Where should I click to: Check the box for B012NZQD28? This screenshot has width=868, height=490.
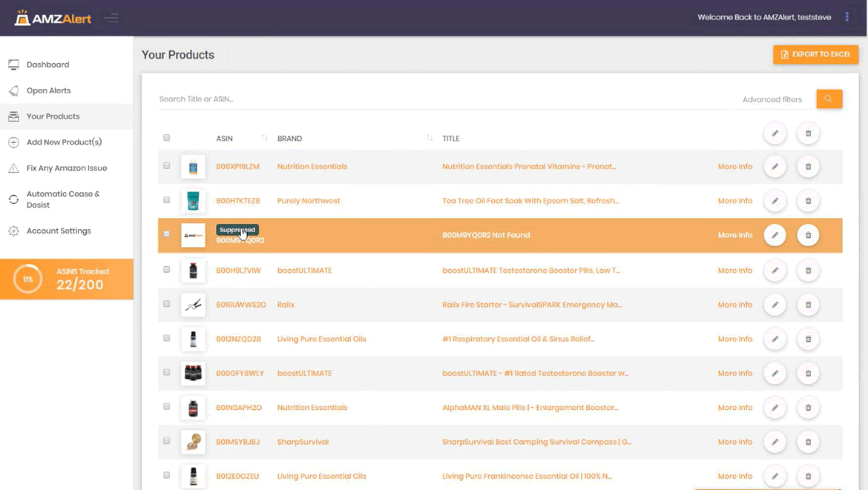tap(167, 339)
